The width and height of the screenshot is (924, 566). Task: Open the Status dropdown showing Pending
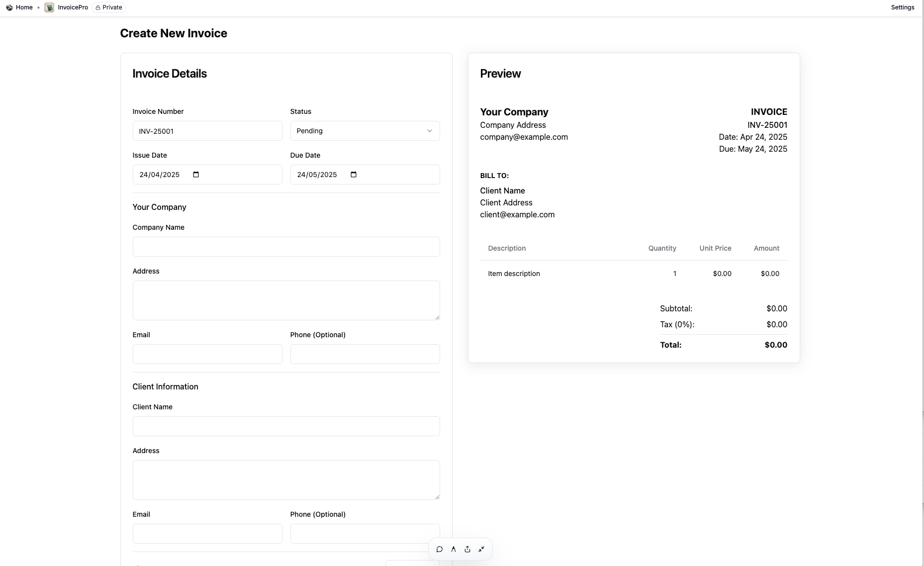pos(365,131)
